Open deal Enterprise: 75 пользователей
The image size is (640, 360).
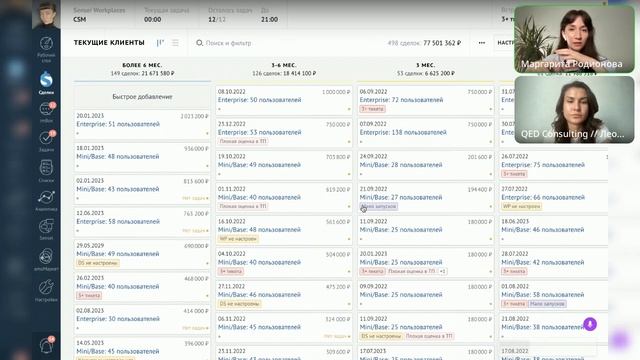click(543, 164)
